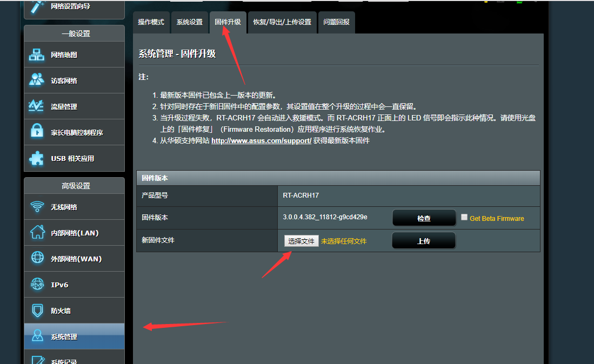The width and height of the screenshot is (594, 364).
Task: Open the 家长电脑控制程序 parental controls
Action: pyautogui.click(x=74, y=132)
